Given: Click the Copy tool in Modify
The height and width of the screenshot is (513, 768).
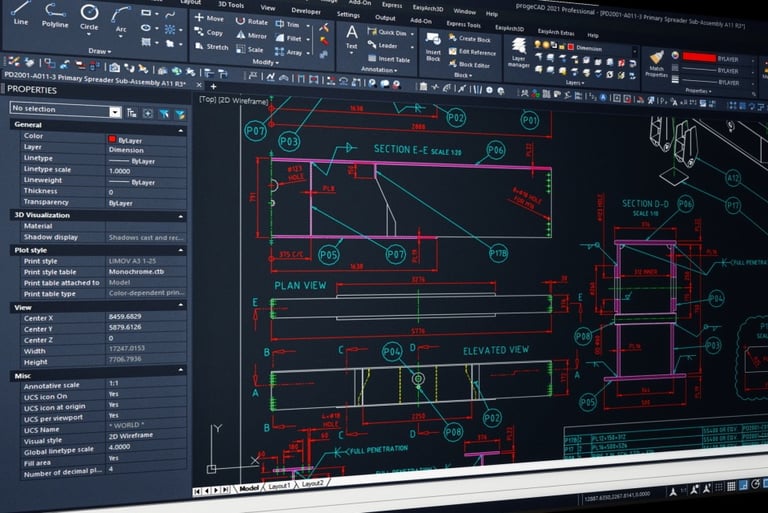Looking at the screenshot, I should 209,32.
